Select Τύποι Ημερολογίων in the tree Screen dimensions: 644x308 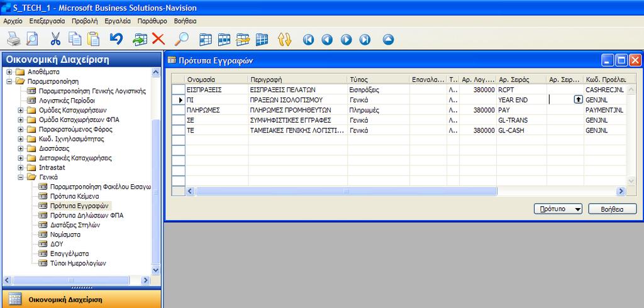click(x=78, y=263)
